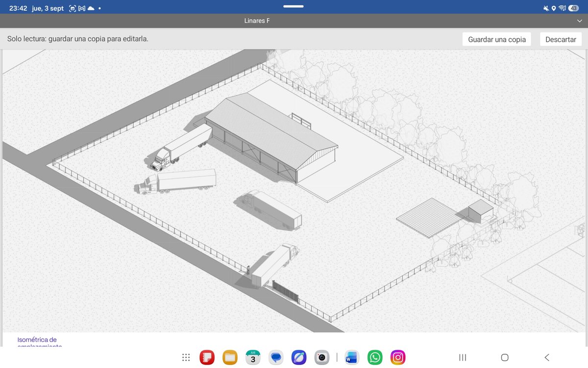
Task: Open the yellow My Files folder icon
Action: tap(230, 358)
